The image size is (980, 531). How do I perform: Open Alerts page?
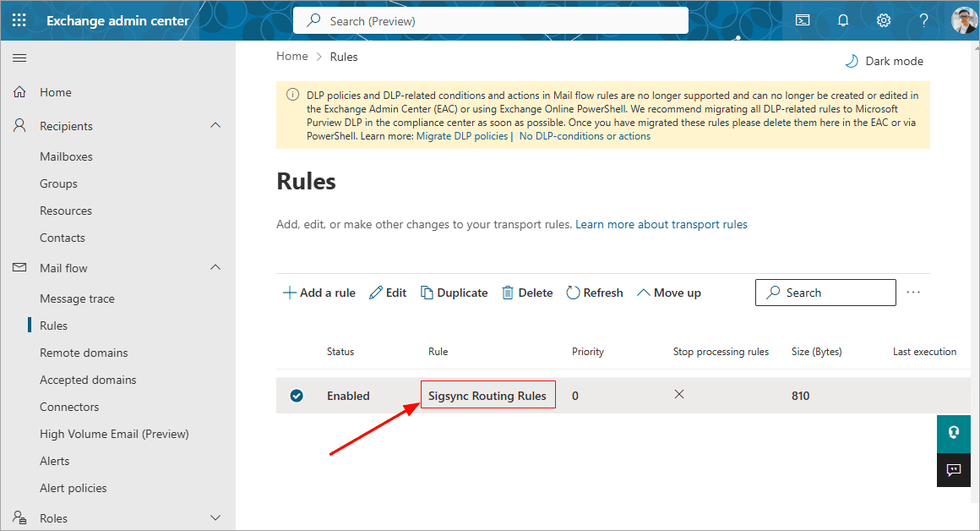coord(55,461)
